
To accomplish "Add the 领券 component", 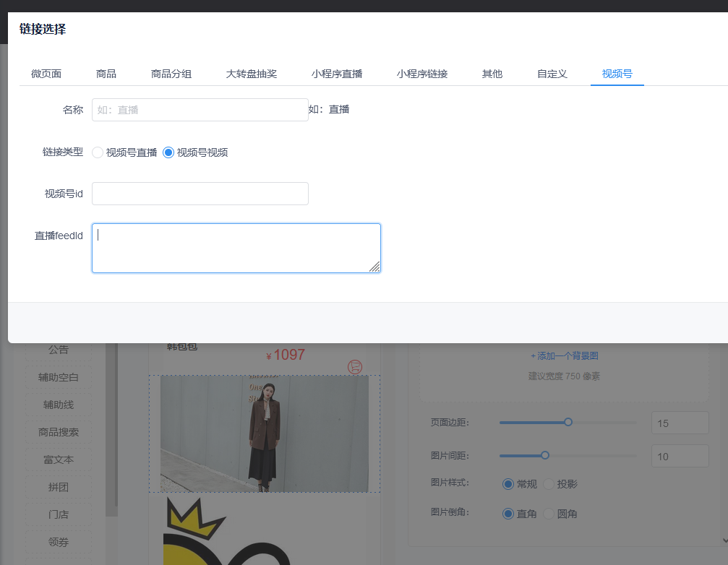I will coord(59,541).
